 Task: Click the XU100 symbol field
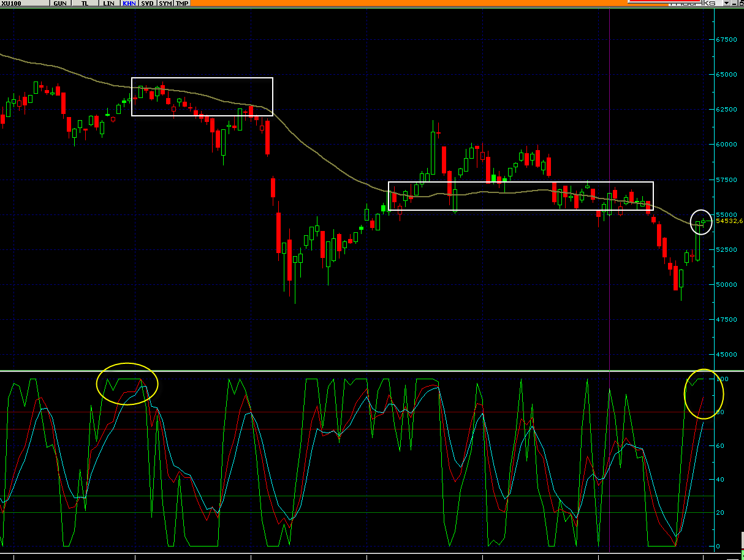coord(23,3)
